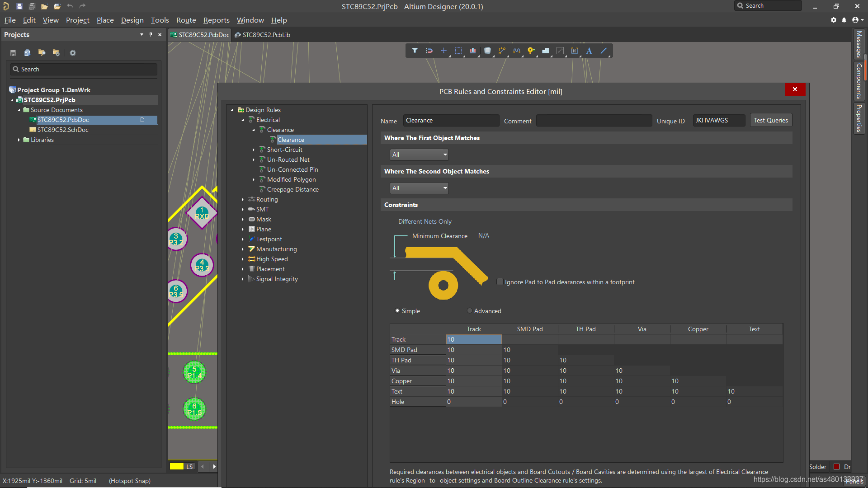Enable Ignore Pad to Pad clearances checkbox
Image resolution: width=868 pixels, height=488 pixels.
pyautogui.click(x=500, y=282)
